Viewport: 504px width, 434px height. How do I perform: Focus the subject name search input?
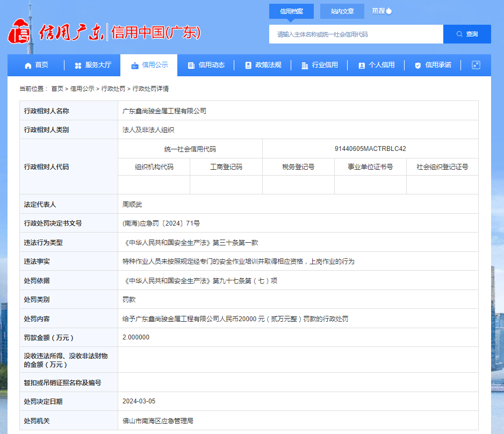click(x=356, y=34)
